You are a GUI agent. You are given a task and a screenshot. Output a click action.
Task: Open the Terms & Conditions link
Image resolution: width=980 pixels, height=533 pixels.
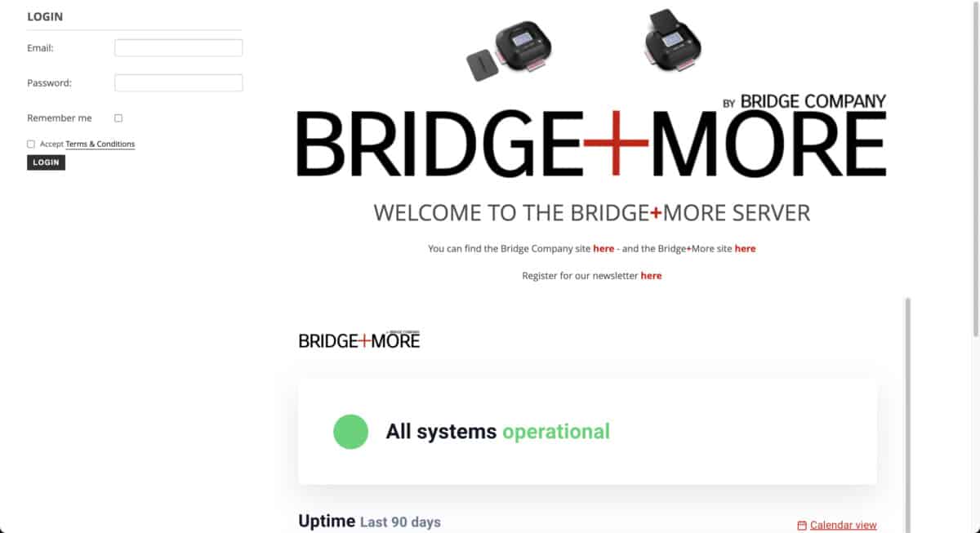(x=100, y=144)
